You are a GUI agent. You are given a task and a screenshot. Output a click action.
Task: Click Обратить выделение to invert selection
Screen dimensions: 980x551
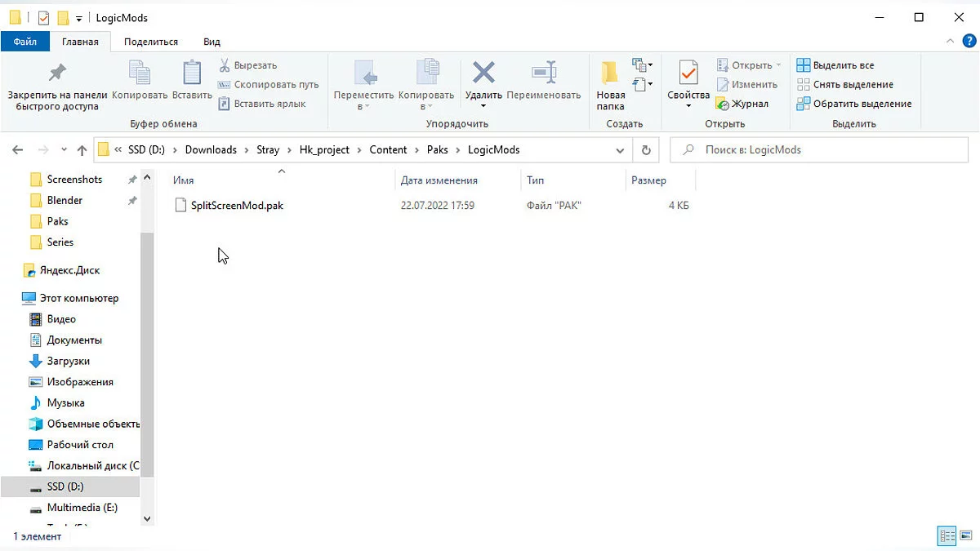[x=854, y=104]
